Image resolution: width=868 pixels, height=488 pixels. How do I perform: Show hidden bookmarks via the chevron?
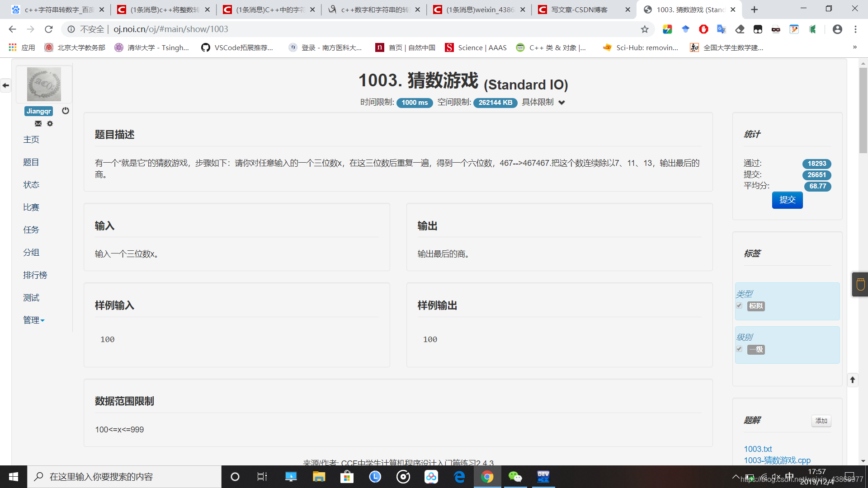click(x=855, y=47)
